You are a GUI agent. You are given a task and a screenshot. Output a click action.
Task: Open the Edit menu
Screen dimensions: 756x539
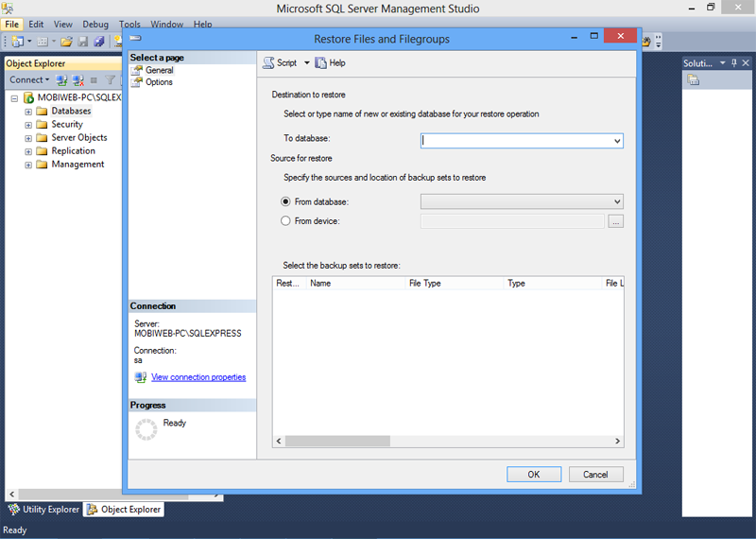[36, 25]
